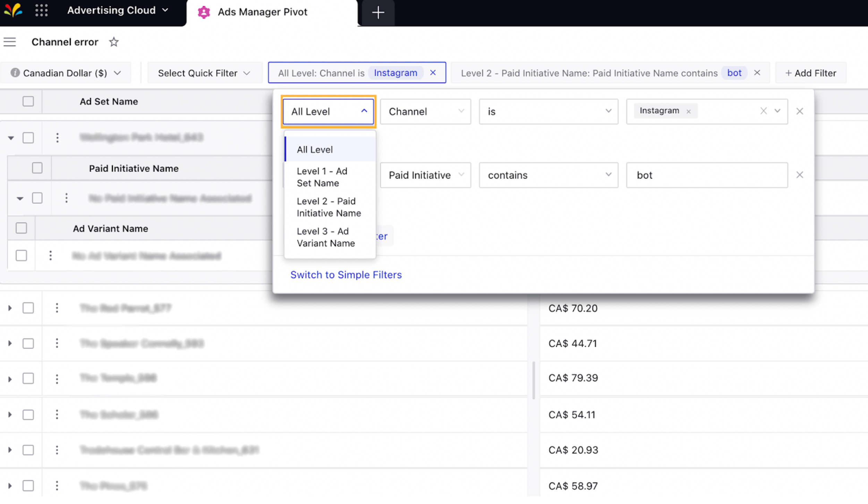Click the Channel error star/favorite icon

pos(114,41)
